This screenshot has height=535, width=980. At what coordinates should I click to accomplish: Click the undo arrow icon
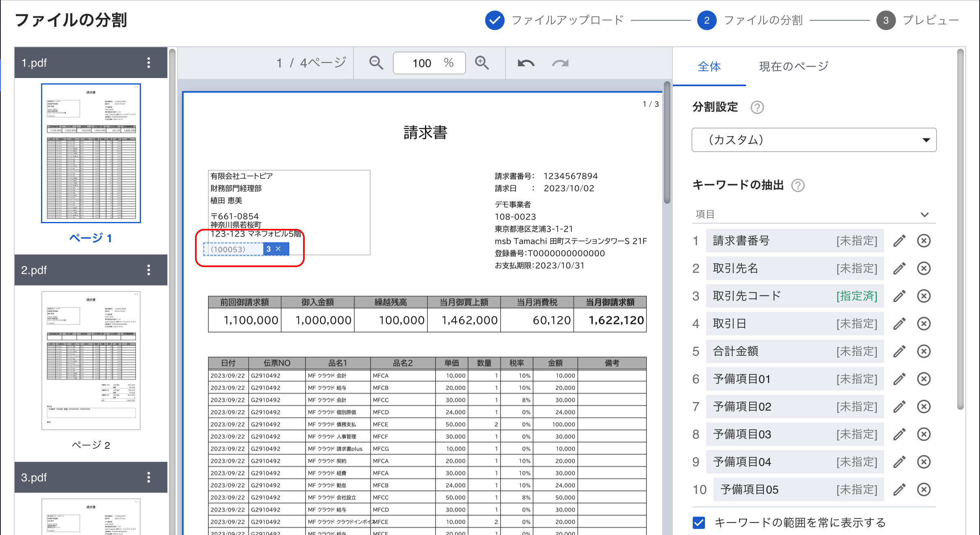(526, 63)
